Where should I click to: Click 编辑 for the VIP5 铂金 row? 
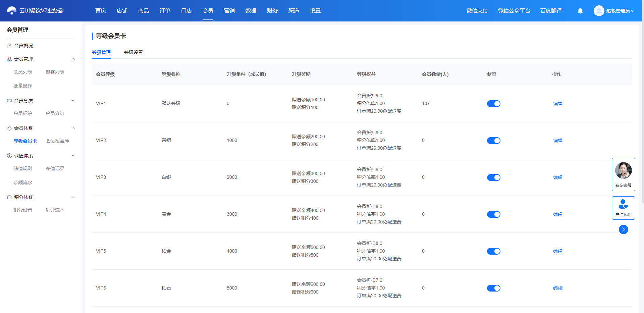click(x=558, y=251)
